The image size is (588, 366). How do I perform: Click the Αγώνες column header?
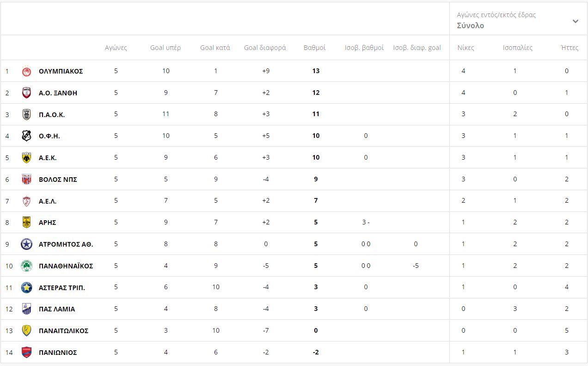coord(116,48)
